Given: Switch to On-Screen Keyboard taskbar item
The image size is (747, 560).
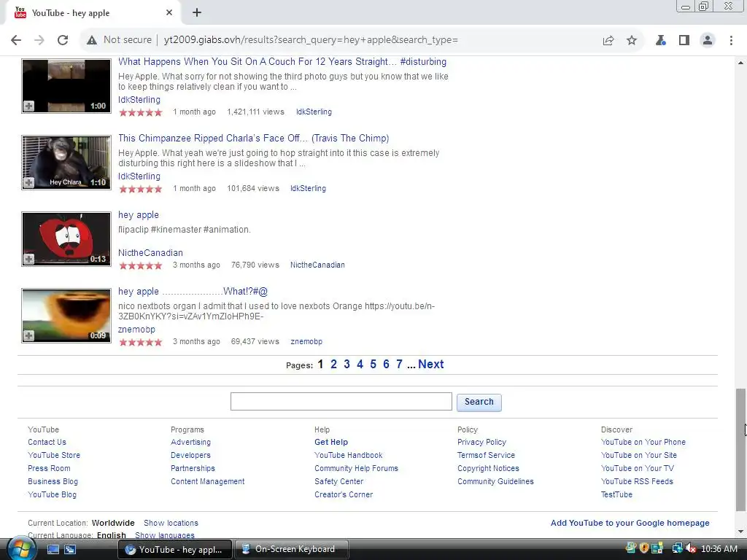Looking at the screenshot, I should tap(292, 549).
